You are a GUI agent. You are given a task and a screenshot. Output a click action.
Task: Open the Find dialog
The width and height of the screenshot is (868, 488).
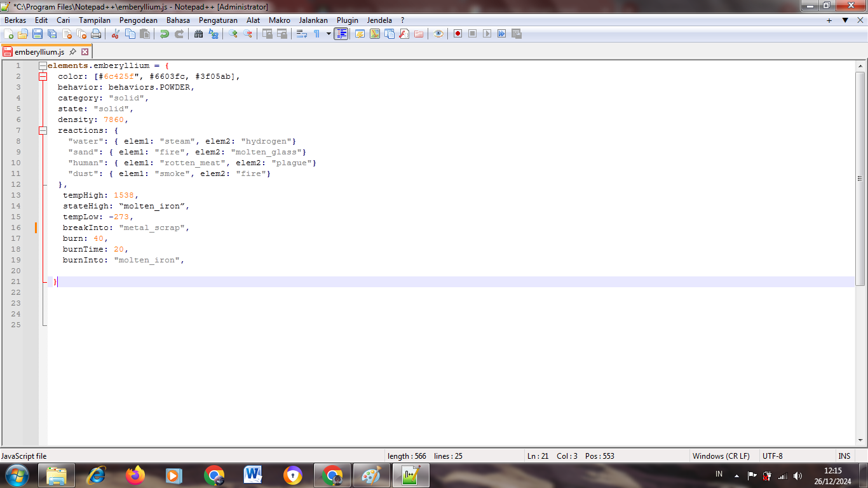pyautogui.click(x=198, y=34)
